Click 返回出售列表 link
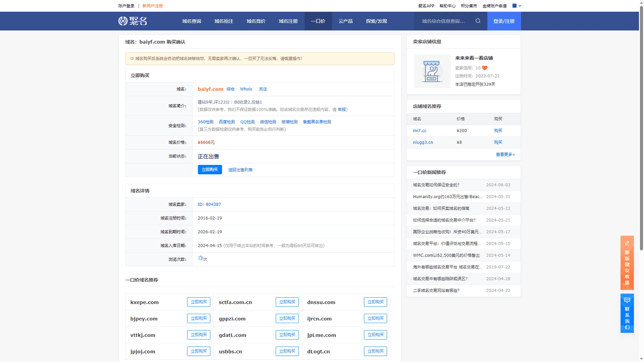This screenshot has height=362, width=644. (x=240, y=170)
